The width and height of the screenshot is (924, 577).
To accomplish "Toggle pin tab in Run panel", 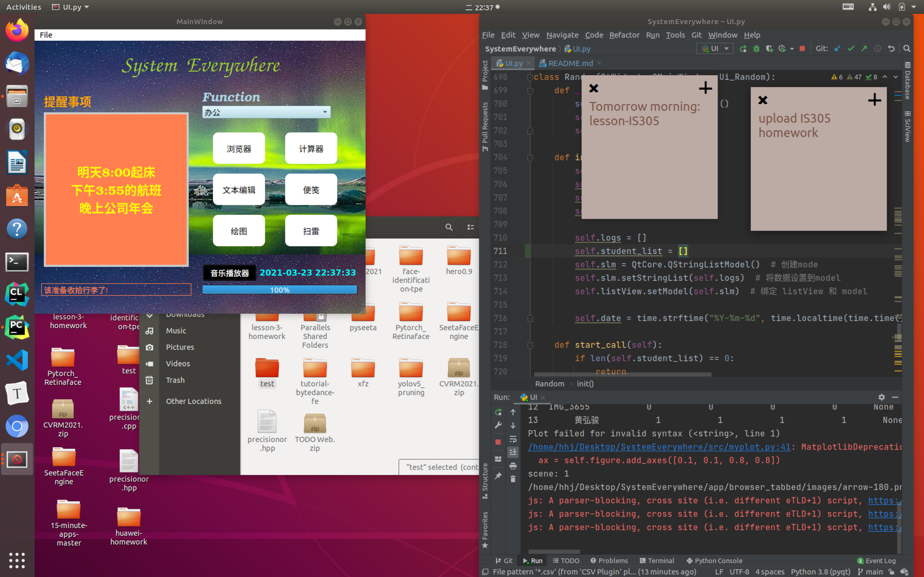I will click(x=498, y=476).
